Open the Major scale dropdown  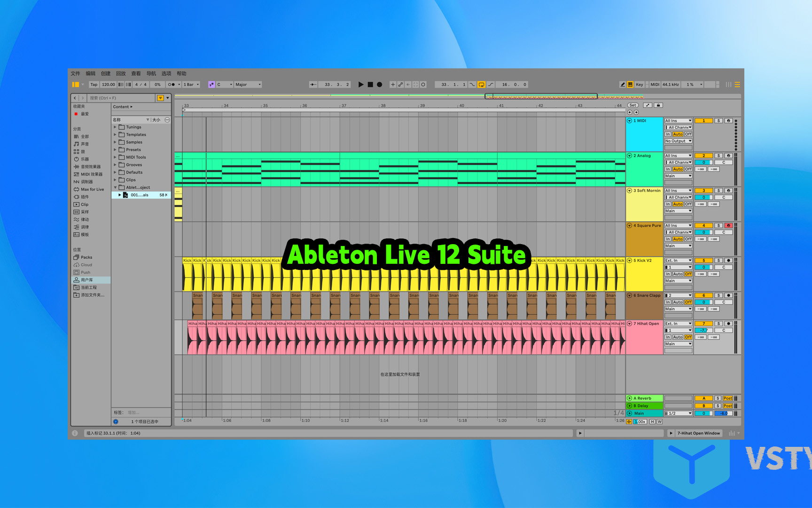pos(248,85)
